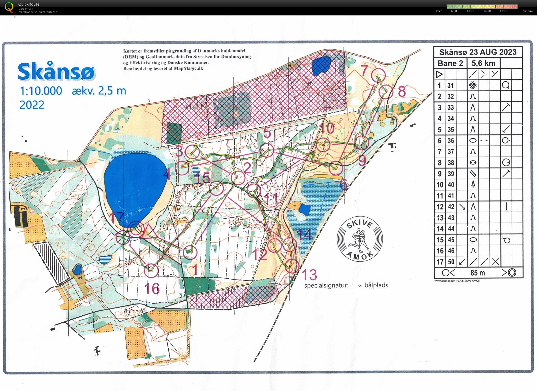The image size is (537, 392).
Task: Click the min/km unit label
Action: coord(527,11)
